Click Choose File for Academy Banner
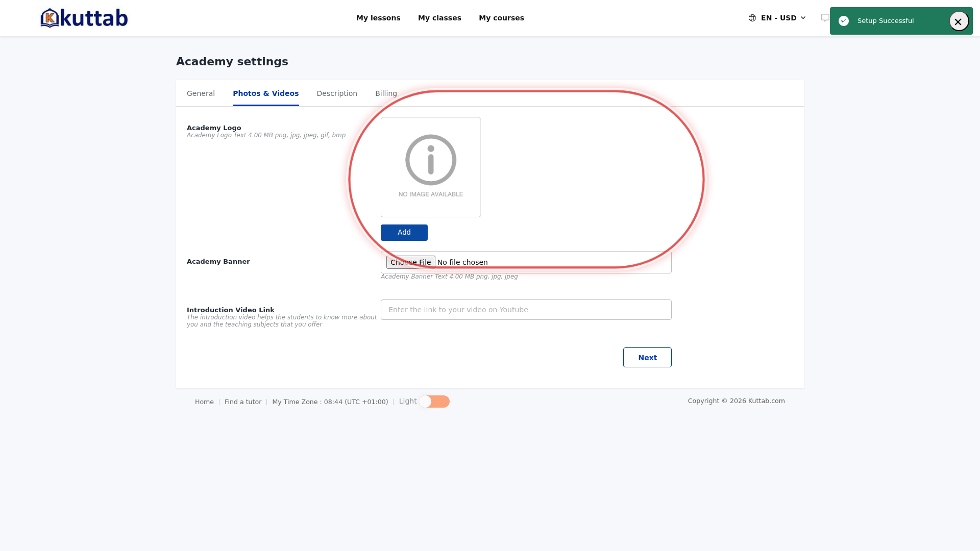The height and width of the screenshot is (551, 980). coord(411,262)
